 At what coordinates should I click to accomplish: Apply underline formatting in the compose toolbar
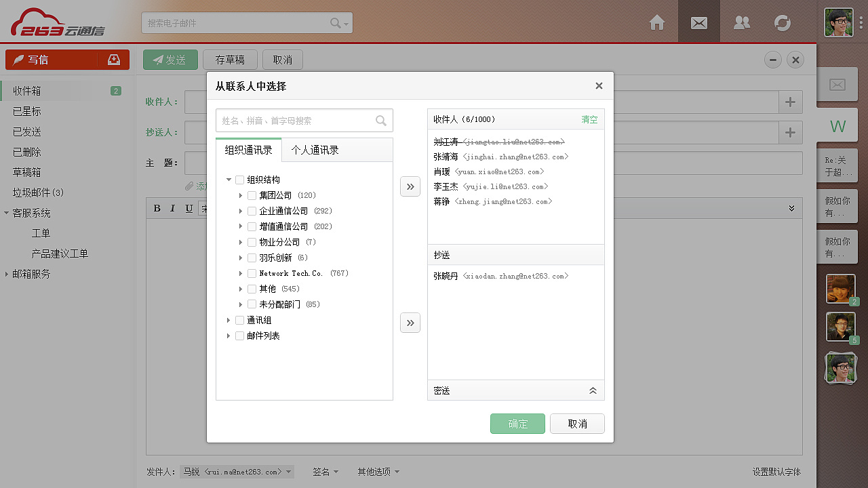(189, 208)
